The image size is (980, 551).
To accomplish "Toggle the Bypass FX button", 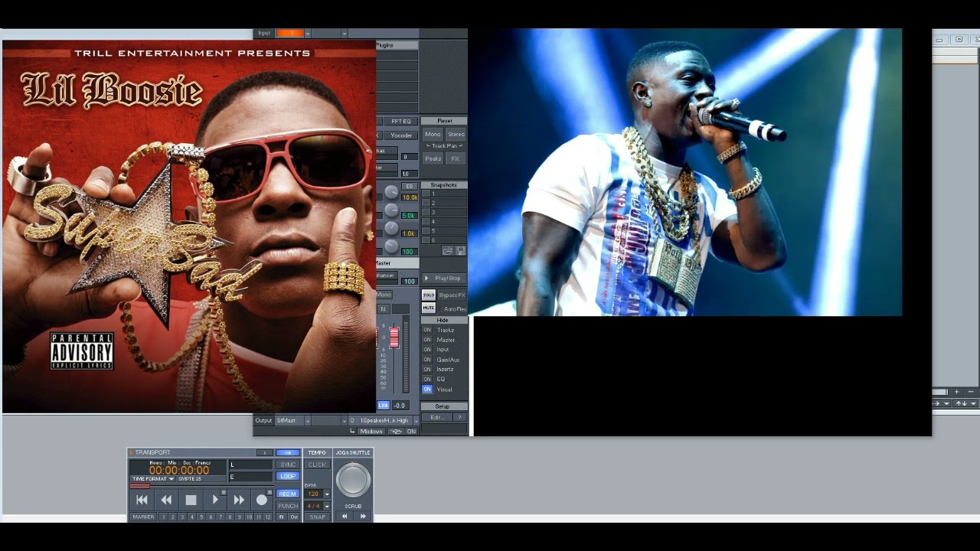I will pos(452,295).
